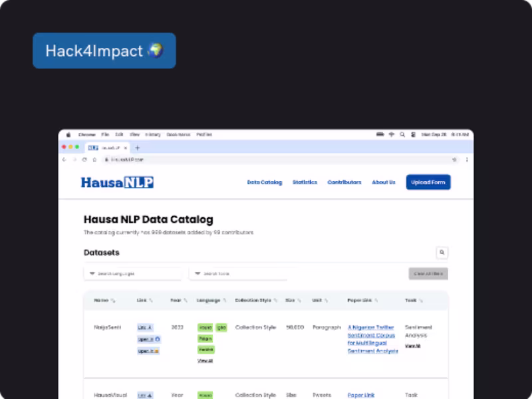Click the Wi-Fi icon in menu bar
This screenshot has width=532, height=399.
point(391,135)
